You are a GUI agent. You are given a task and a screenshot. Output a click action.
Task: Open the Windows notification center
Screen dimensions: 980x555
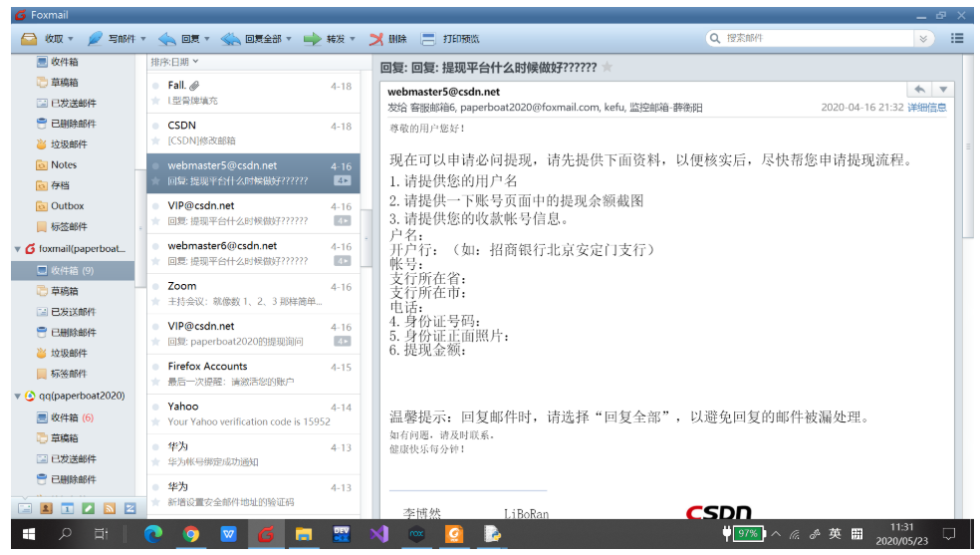coord(949,534)
